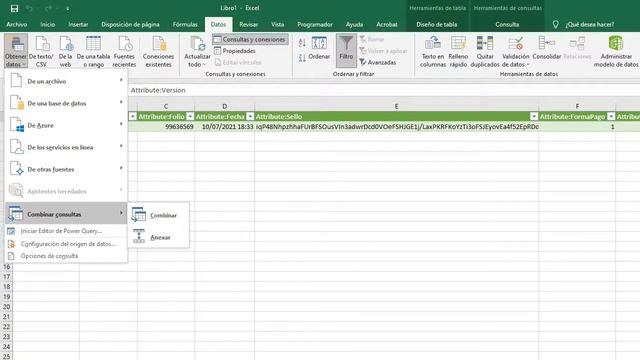Click the Undo icon in title bar
The image size is (640, 360).
(29, 8)
